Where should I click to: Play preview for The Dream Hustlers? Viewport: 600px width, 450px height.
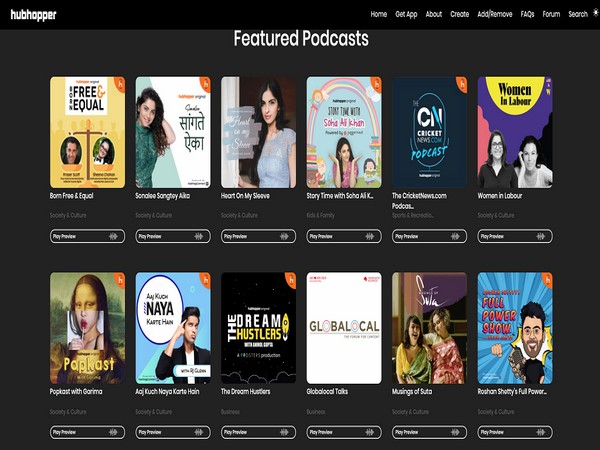coord(258,432)
